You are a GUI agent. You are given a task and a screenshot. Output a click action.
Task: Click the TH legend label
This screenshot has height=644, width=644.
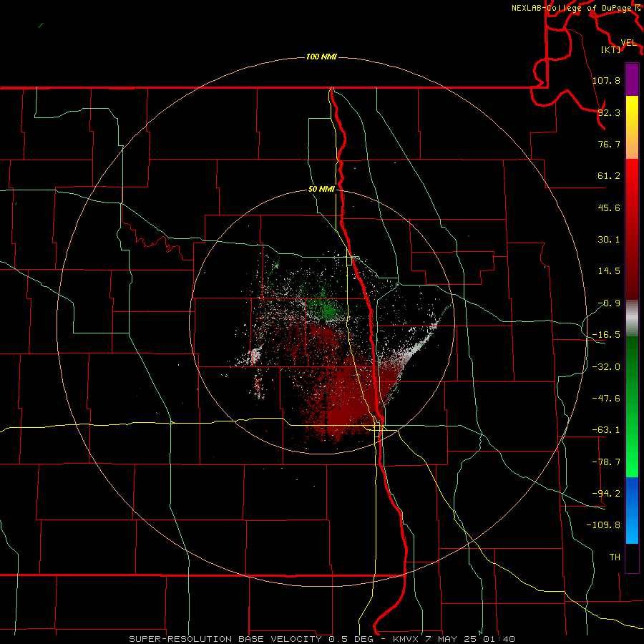point(615,557)
